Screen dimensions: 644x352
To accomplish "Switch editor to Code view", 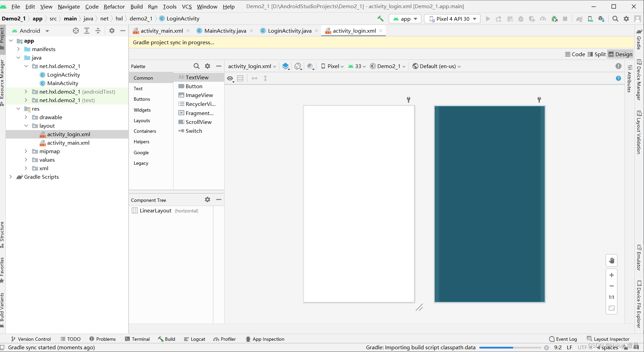I will coord(575,54).
